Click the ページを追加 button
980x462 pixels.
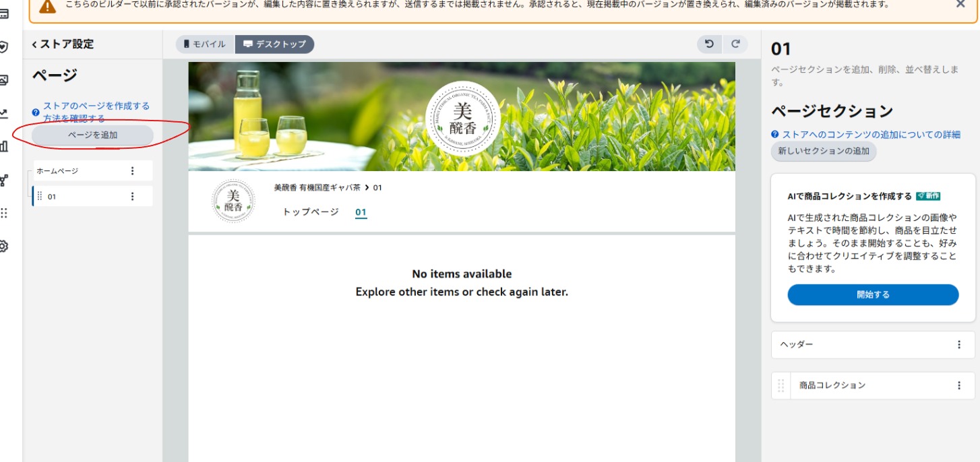pyautogui.click(x=92, y=135)
